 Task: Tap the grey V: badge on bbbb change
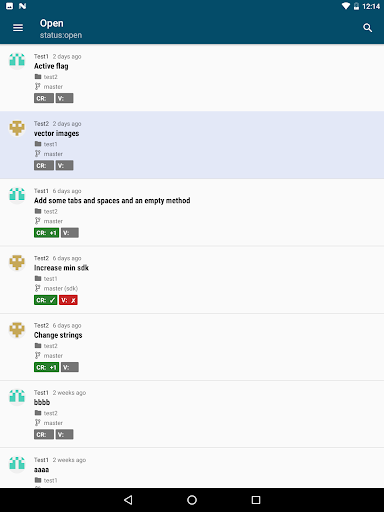64,434
